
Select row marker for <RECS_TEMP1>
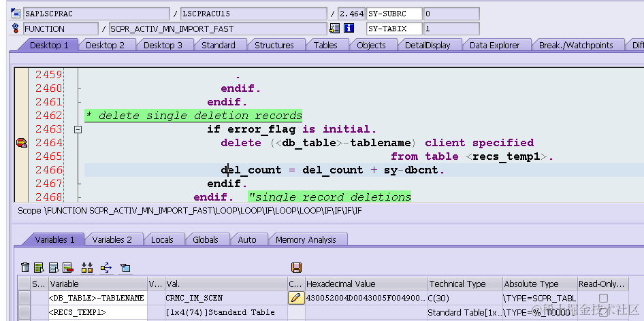pyautogui.click(x=25, y=312)
